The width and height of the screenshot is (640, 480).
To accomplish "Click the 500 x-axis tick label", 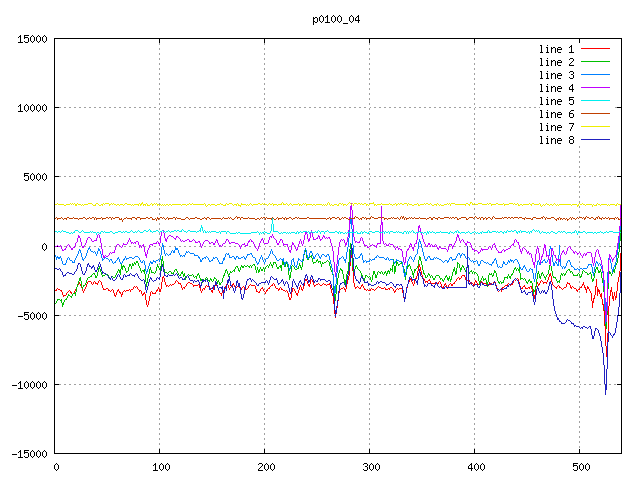I will pyautogui.click(x=580, y=467).
